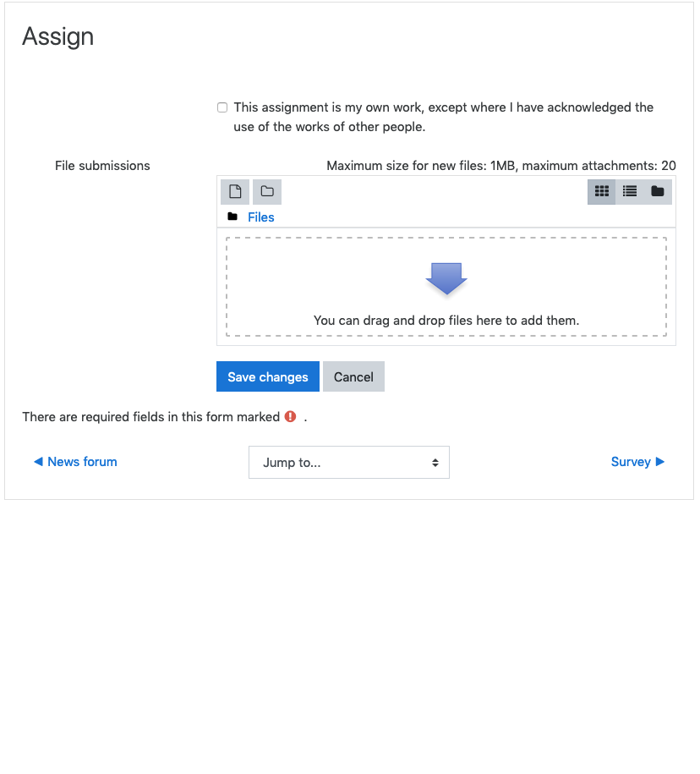Tick the own work declaration checkbox
This screenshot has width=700, height=774.
222,107
